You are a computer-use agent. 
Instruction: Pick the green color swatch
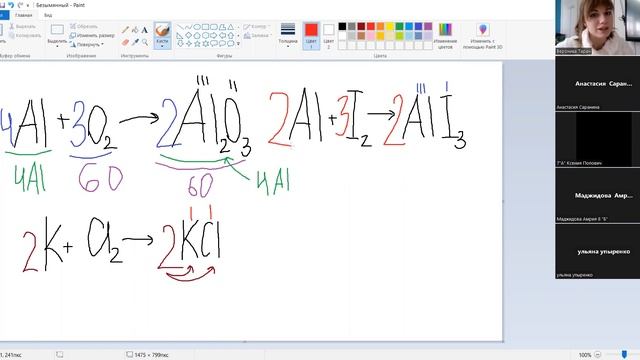pos(399,27)
